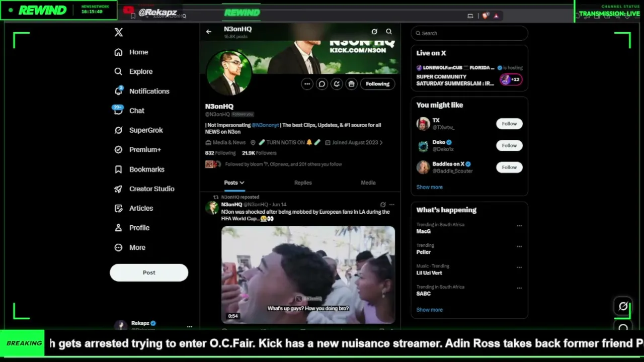644x362 pixels.
Task: Open options for the SABC trend
Action: (x=519, y=288)
